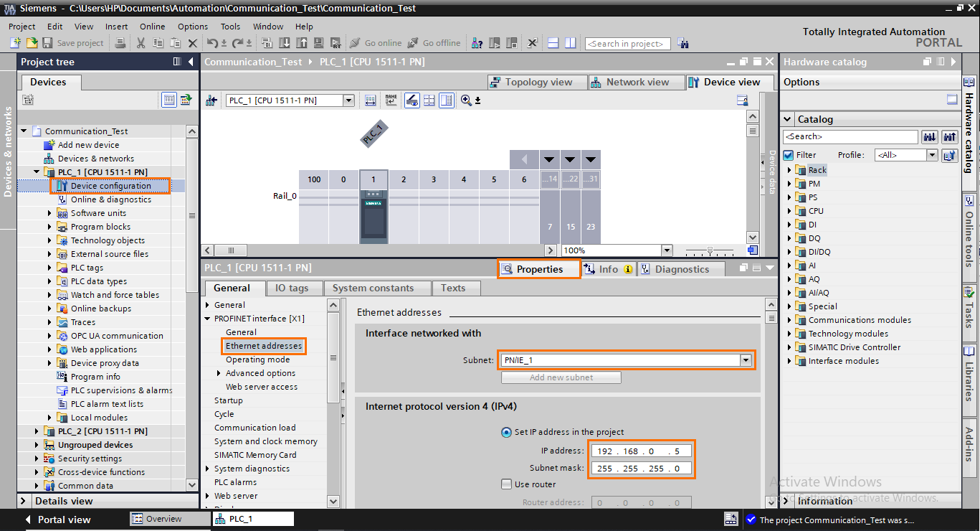Click the IP address input field
Viewport: 980px width, 531px height.
pos(642,451)
